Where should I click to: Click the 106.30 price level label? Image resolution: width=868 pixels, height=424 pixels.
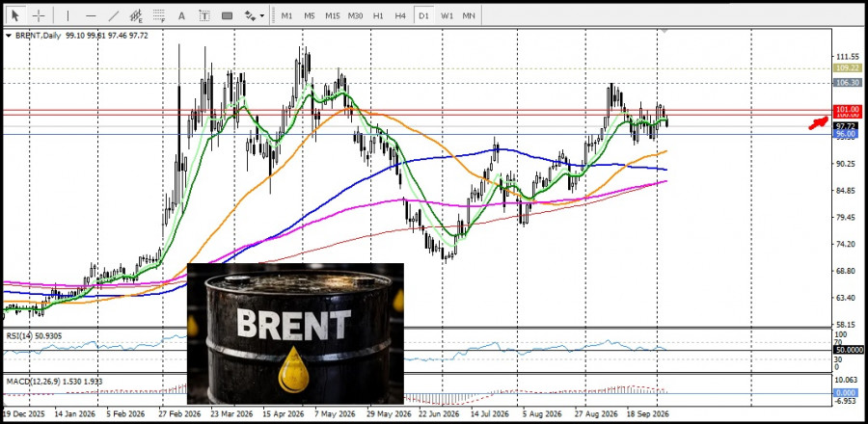pyautogui.click(x=847, y=82)
